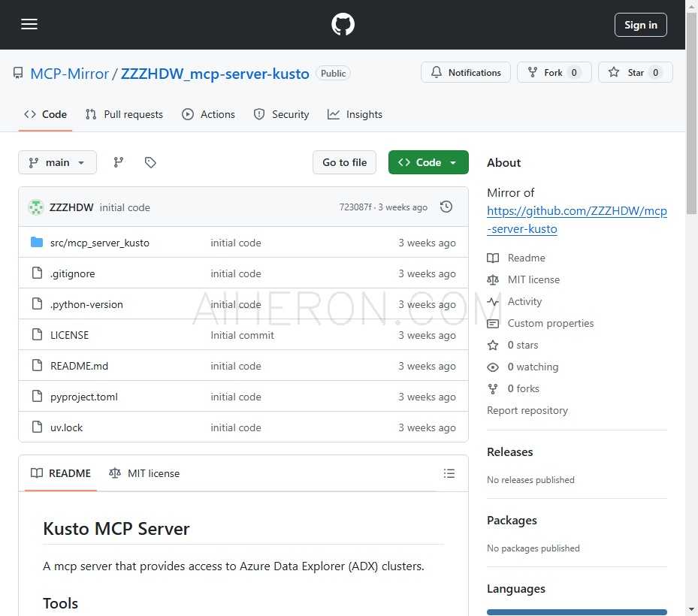Open commit hash 723087f
The width and height of the screenshot is (698, 616).
pos(355,207)
